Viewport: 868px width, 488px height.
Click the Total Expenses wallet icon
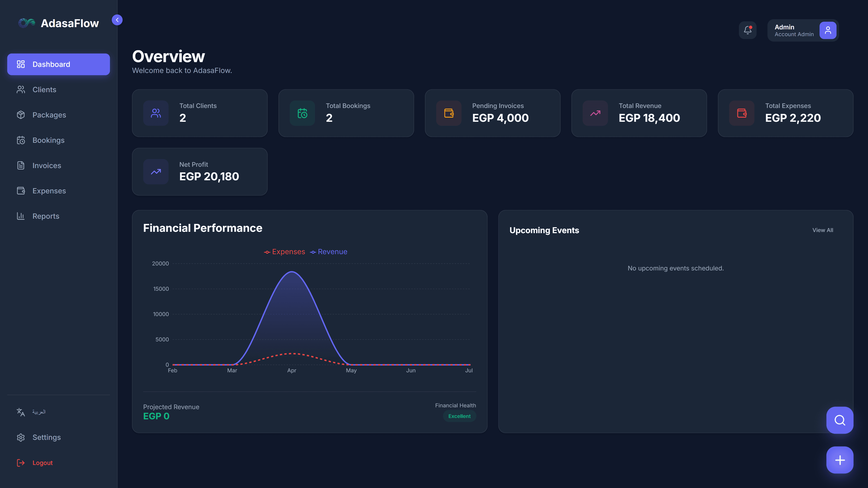(x=742, y=113)
